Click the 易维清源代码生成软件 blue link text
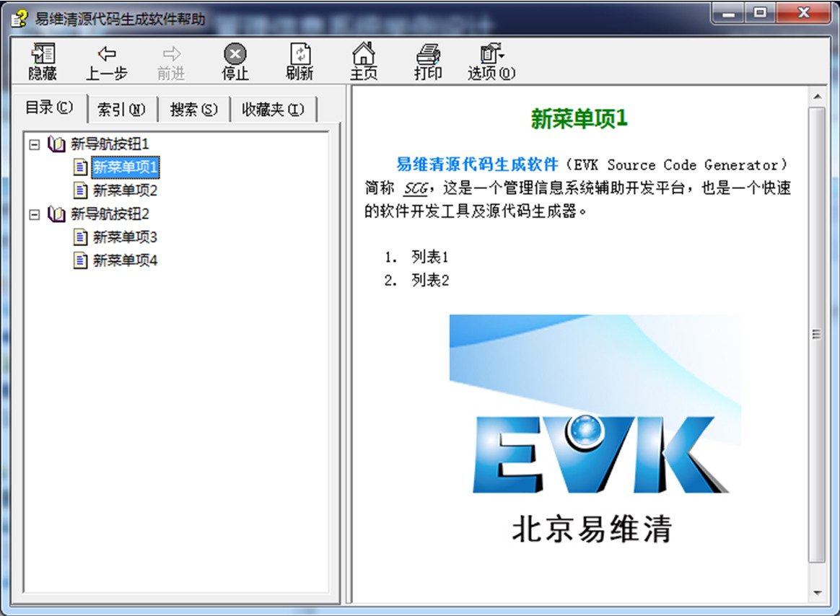The height and width of the screenshot is (616, 840). click(x=477, y=164)
